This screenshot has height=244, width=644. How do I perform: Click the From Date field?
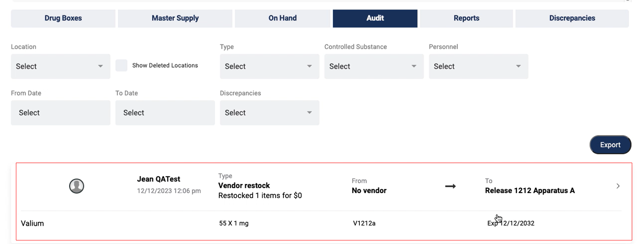[x=60, y=113]
